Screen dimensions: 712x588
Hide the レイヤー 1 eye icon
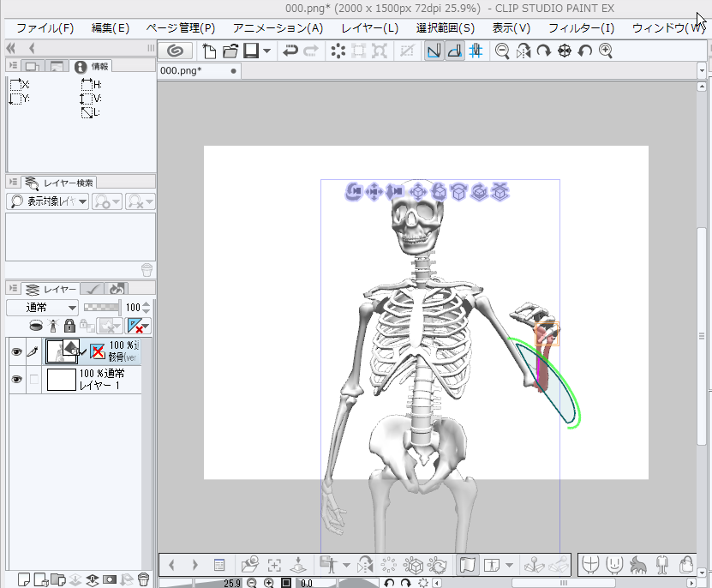point(17,380)
